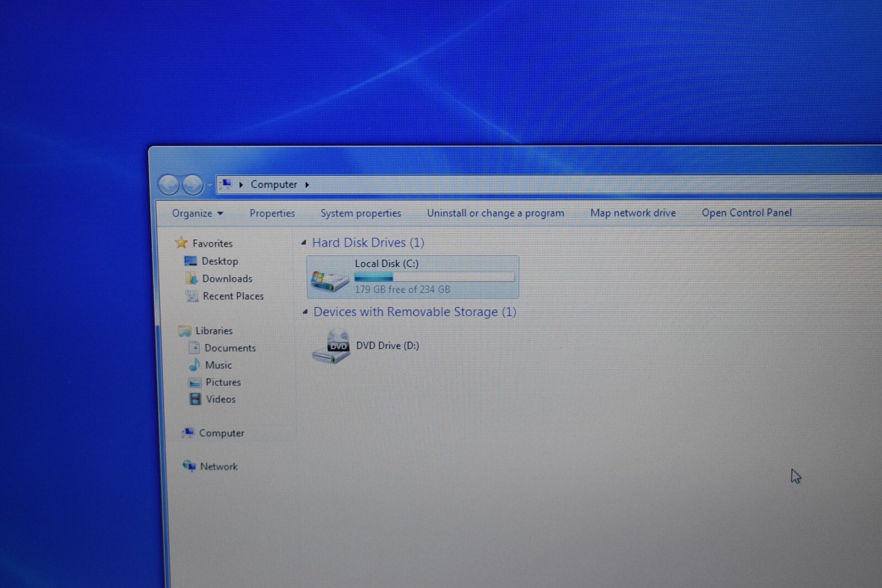Click Computer breadcrumb in the address bar
Viewport: 882px width, 588px height.
coord(273,184)
